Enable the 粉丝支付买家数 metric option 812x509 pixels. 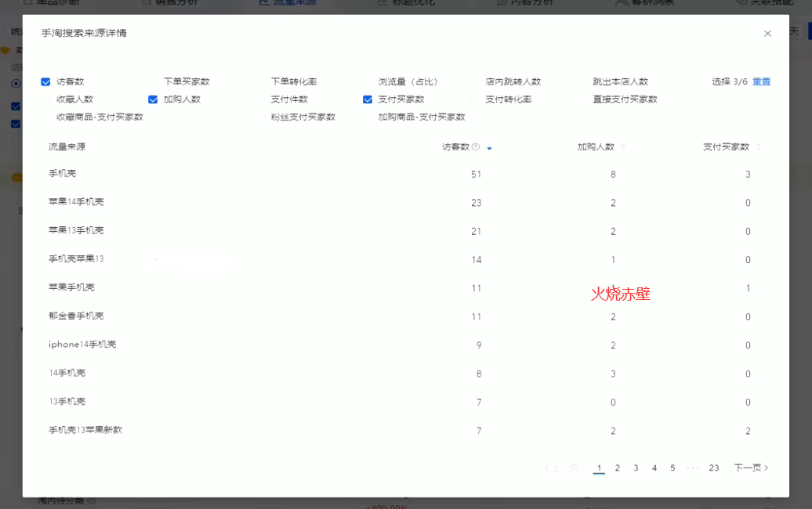tap(303, 117)
